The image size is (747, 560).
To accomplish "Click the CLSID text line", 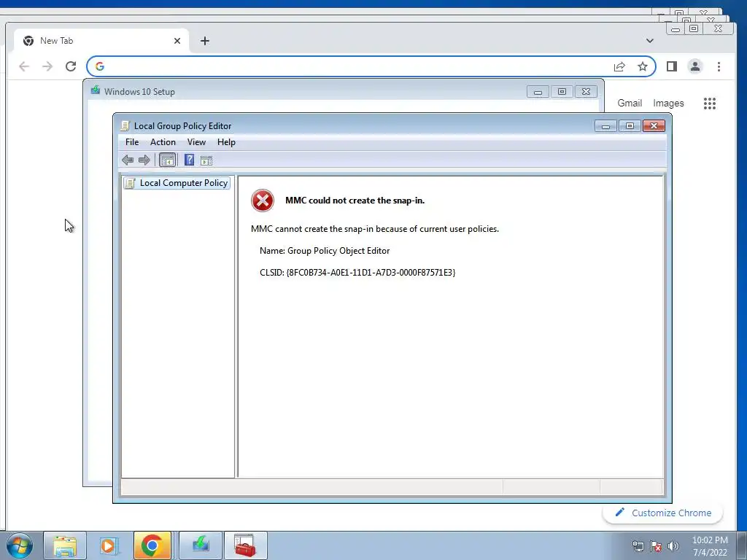I will [357, 273].
